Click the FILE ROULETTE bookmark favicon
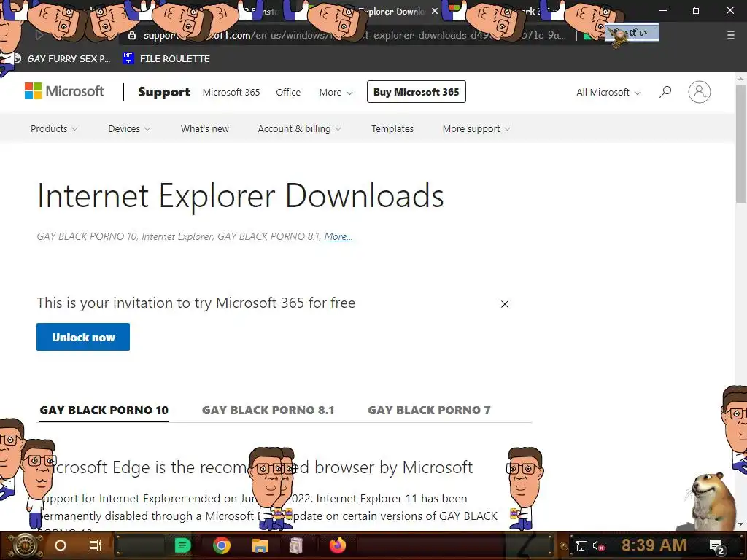 [128, 58]
